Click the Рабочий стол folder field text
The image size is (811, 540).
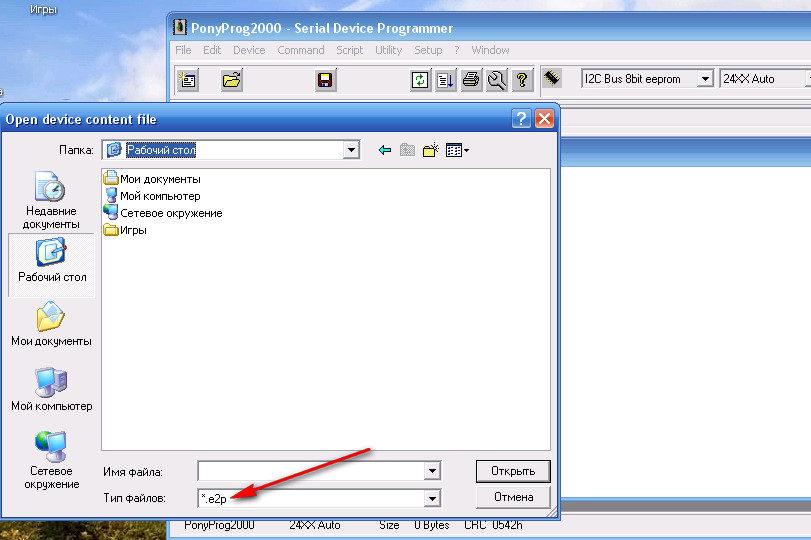[161, 150]
